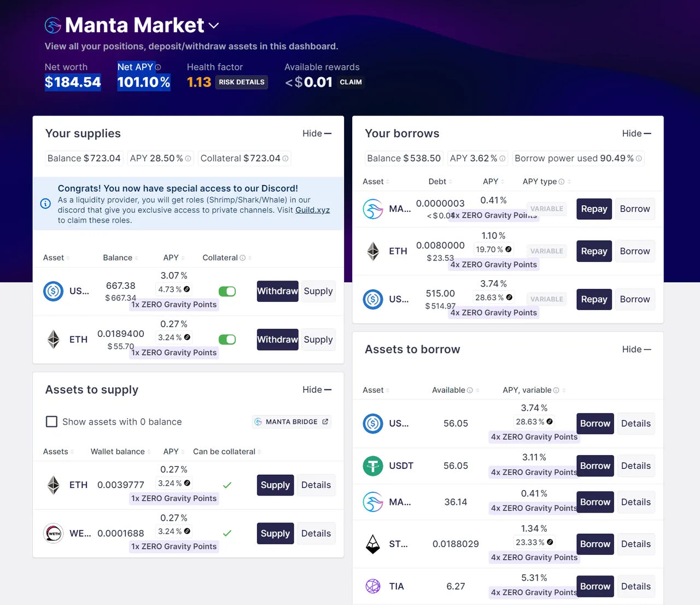Click 3.24% incentive icon for supplied ETH
Screen dimensions: 700x605
click(187, 338)
